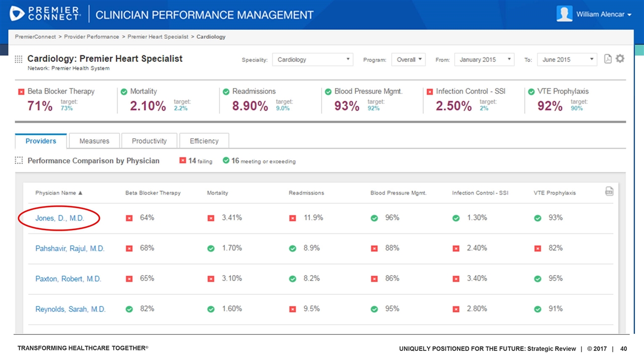Click the 93% Blood Pressure summary value
The image size is (644, 362).
coord(347,106)
